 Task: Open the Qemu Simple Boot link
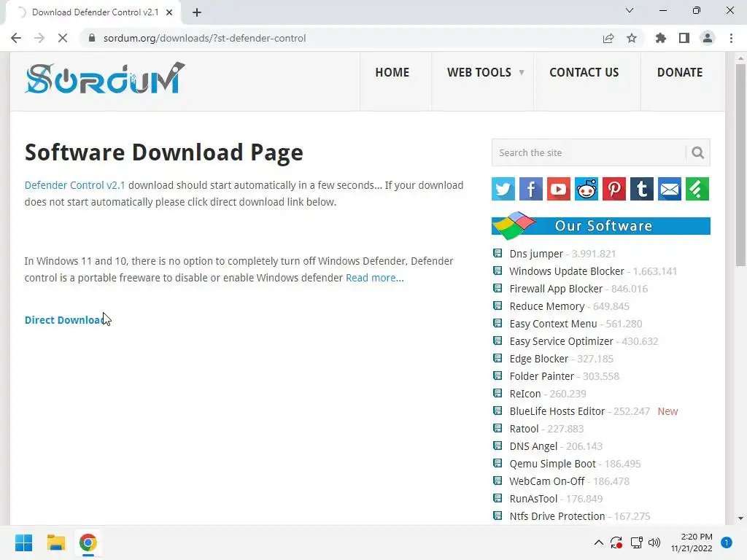pyautogui.click(x=553, y=464)
